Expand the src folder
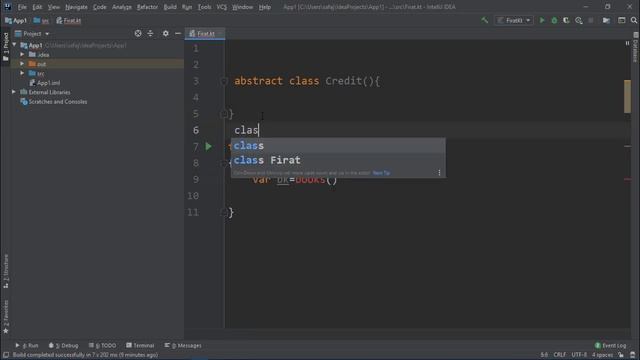 [x=22, y=73]
